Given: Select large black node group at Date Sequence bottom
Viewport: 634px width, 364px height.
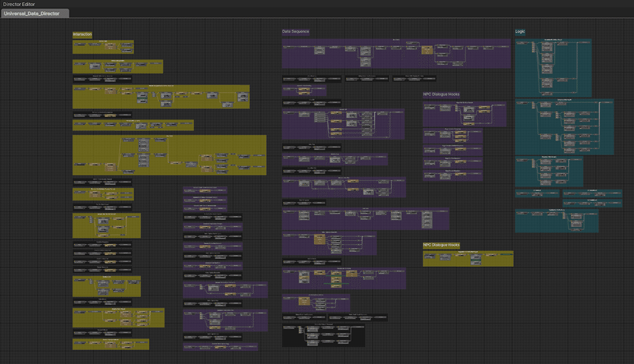Looking at the screenshot, I should 323,335.
